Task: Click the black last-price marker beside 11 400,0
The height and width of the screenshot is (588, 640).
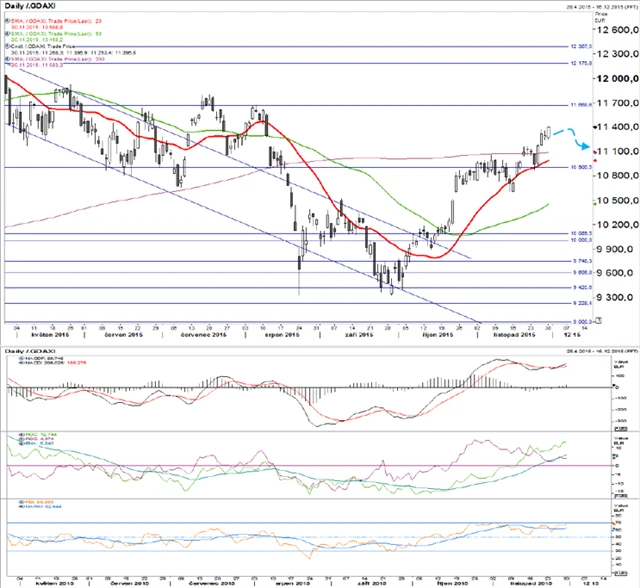Action: tap(595, 127)
